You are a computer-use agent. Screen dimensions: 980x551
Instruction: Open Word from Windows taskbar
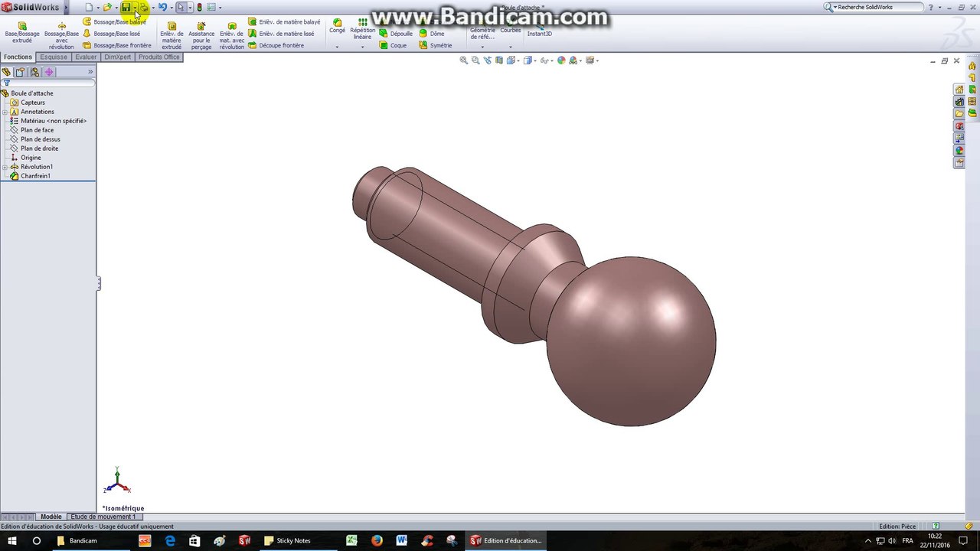pos(401,540)
